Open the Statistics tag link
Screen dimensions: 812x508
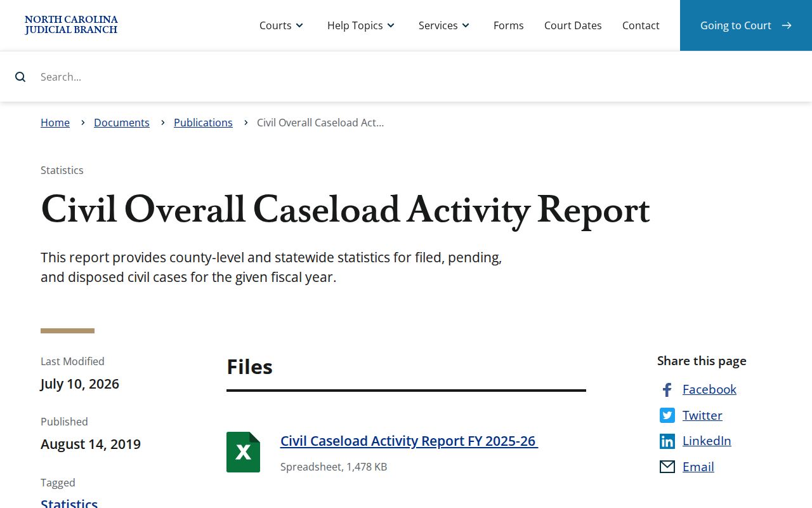point(69,504)
